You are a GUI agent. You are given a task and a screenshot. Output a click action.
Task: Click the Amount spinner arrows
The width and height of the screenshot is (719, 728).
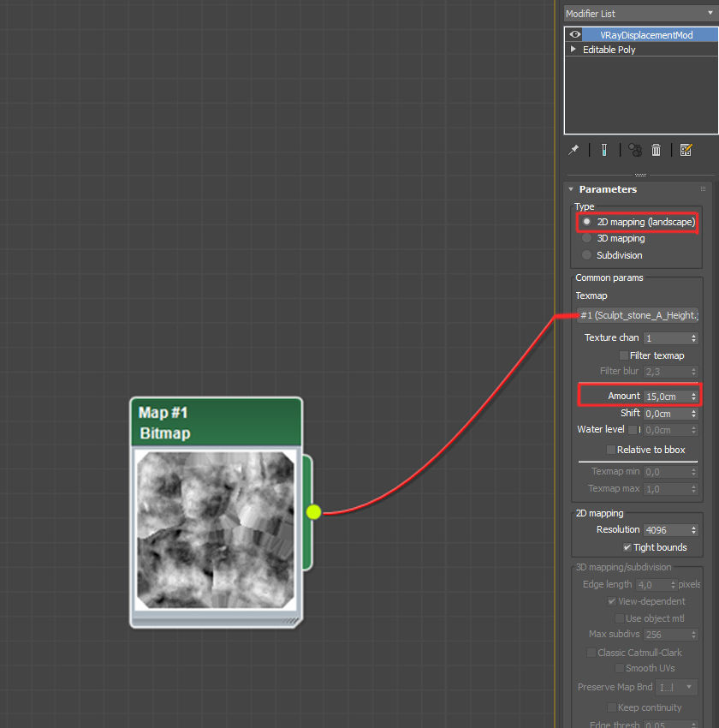coord(694,397)
